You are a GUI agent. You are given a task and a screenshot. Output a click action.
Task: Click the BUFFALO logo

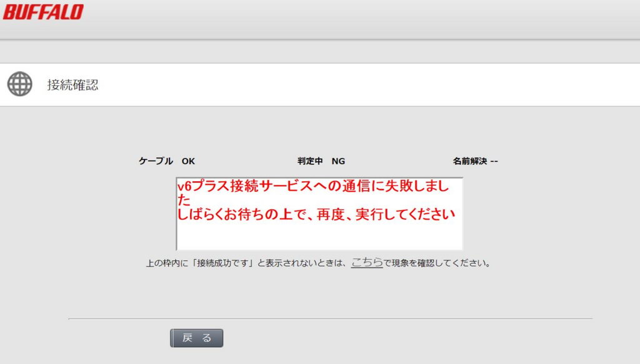pos(43,12)
